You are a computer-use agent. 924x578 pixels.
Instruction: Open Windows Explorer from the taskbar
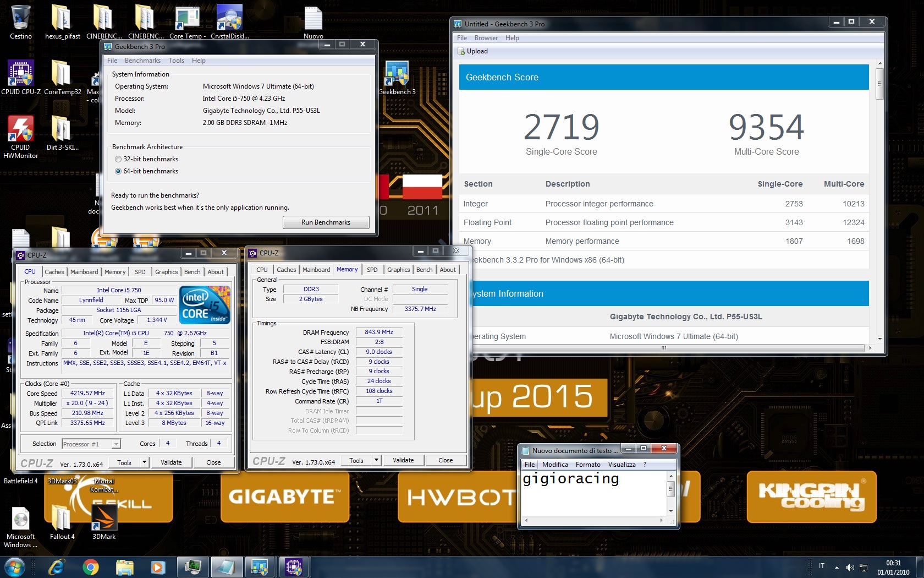tap(124, 567)
